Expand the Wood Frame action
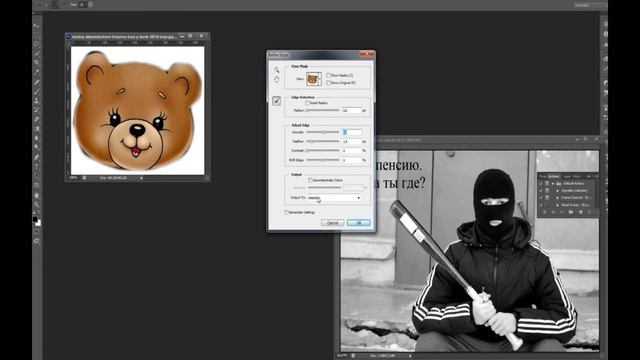Image resolution: width=640 pixels, height=360 pixels. click(558, 204)
